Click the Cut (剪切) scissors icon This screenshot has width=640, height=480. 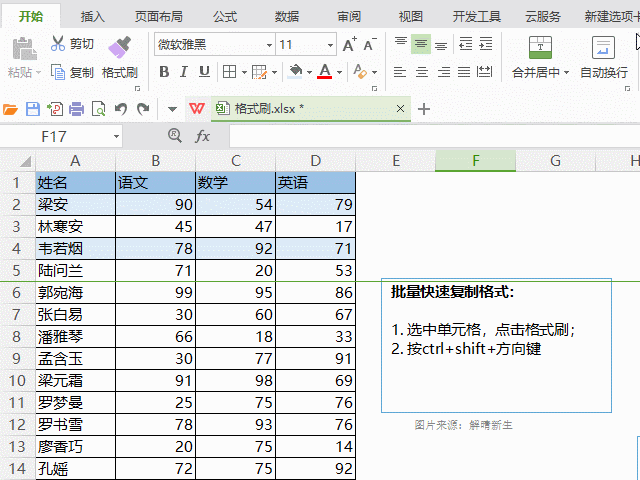click(x=57, y=44)
